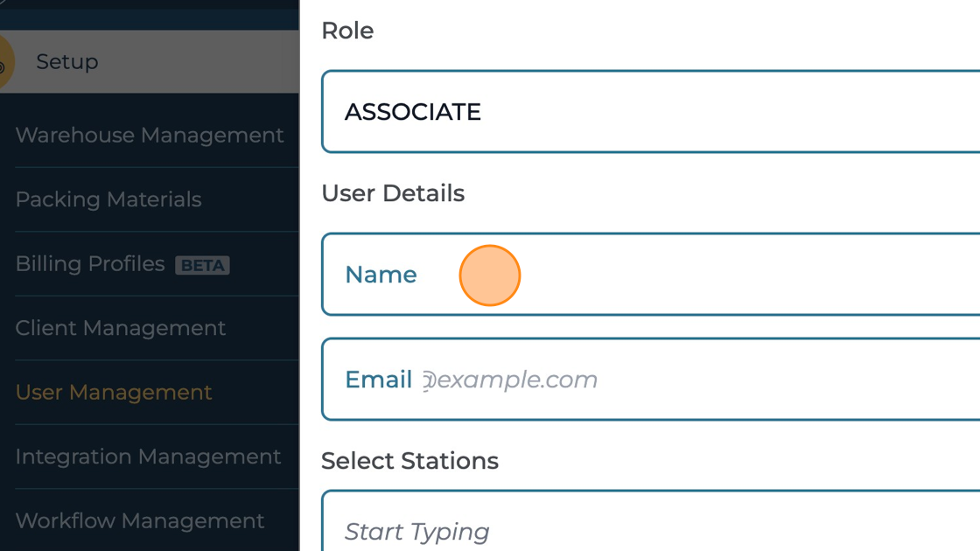
Task: Click the BETA badge beside Billing Profiles
Action: [x=202, y=265]
